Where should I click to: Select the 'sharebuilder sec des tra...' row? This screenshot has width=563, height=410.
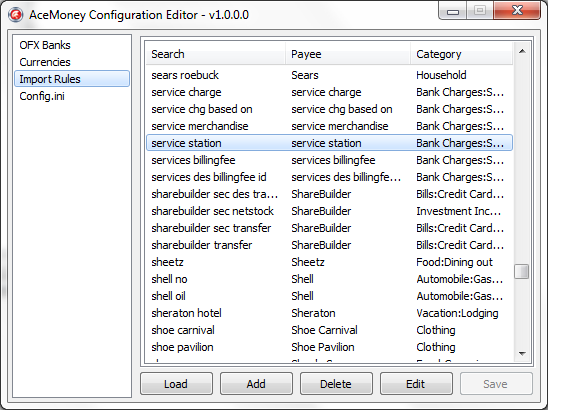[329, 194]
